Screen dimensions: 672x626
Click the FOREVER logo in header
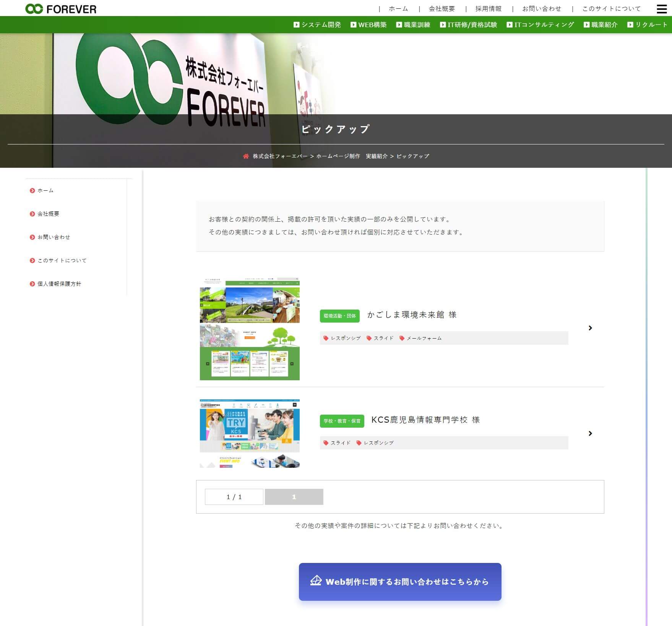[x=61, y=9]
